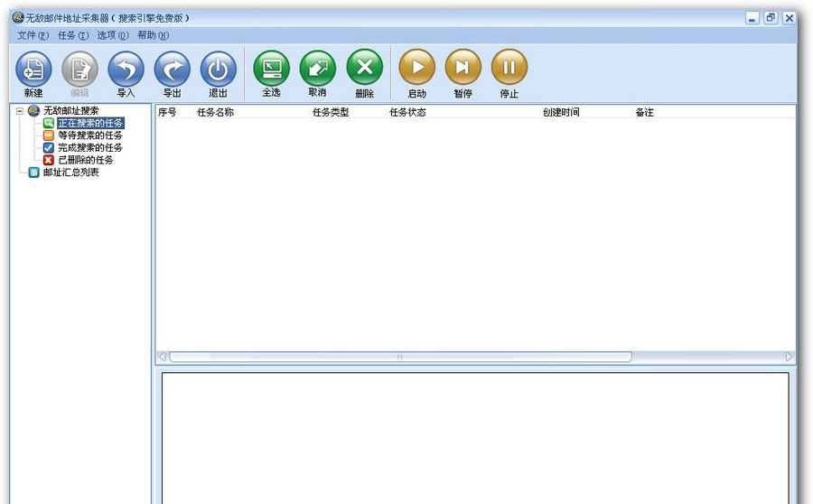Image resolution: width=813 pixels, height=504 pixels.
Task: Stop task with 停止 icon
Action: (x=509, y=68)
